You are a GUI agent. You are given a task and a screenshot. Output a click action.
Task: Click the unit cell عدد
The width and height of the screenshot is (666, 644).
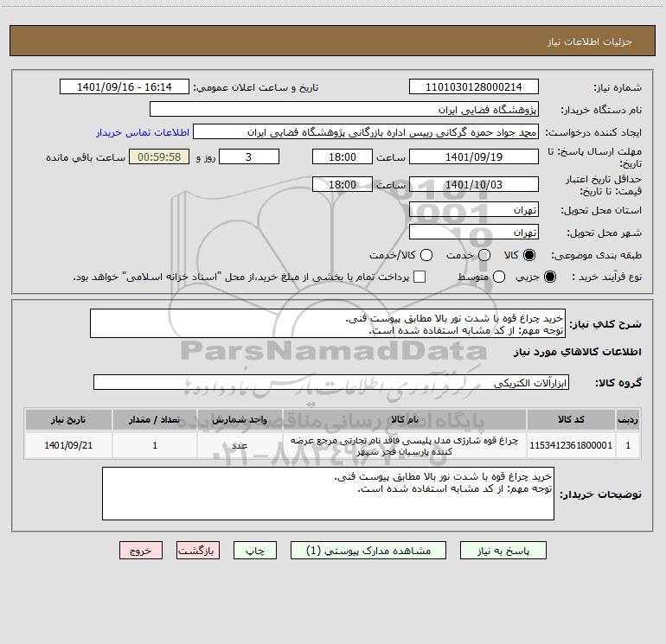[x=240, y=445]
